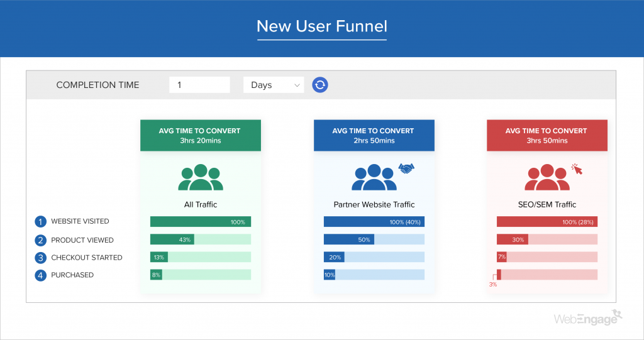Click the green All Traffic users icon
Image resolution: width=644 pixels, height=340 pixels.
pos(200,177)
